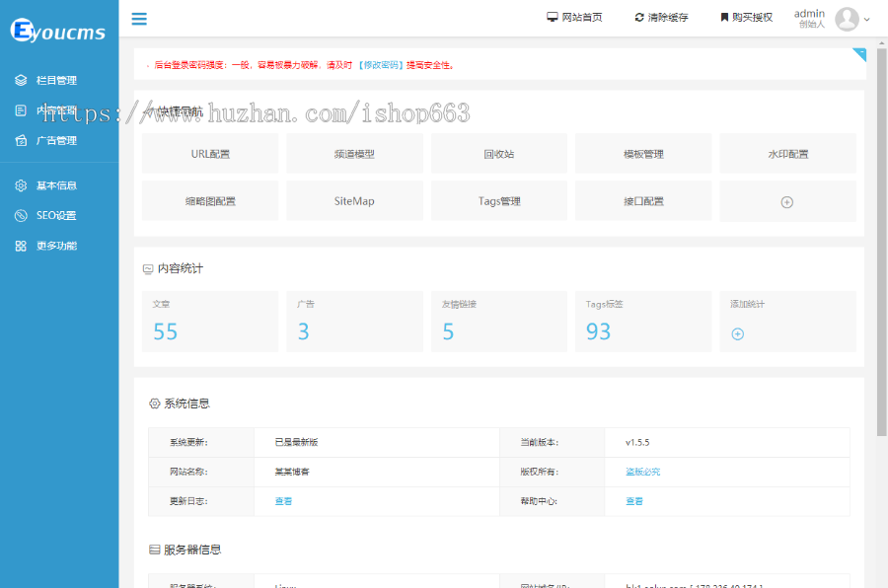The width and height of the screenshot is (888, 588).
Task: Click the 内容统计 section icon
Action: [148, 269]
